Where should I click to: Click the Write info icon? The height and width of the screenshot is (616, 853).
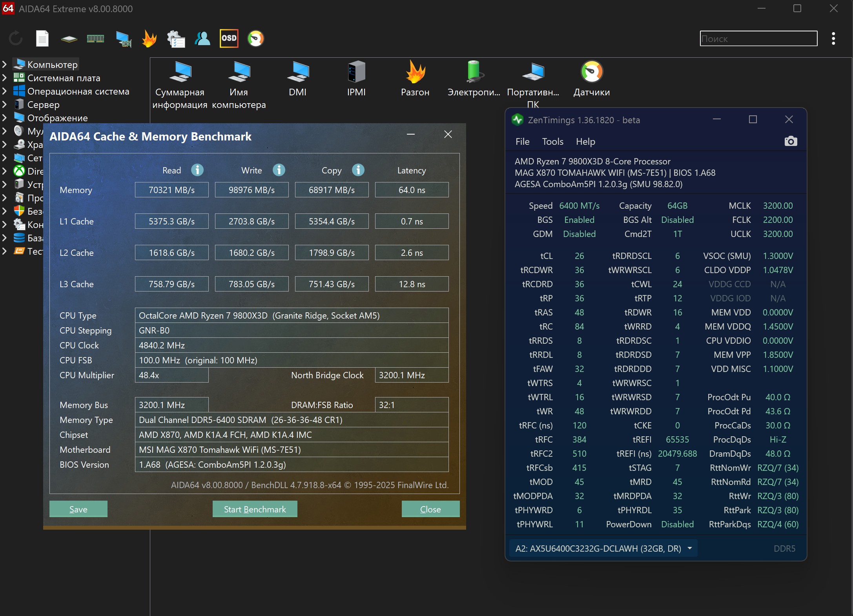pos(279,170)
